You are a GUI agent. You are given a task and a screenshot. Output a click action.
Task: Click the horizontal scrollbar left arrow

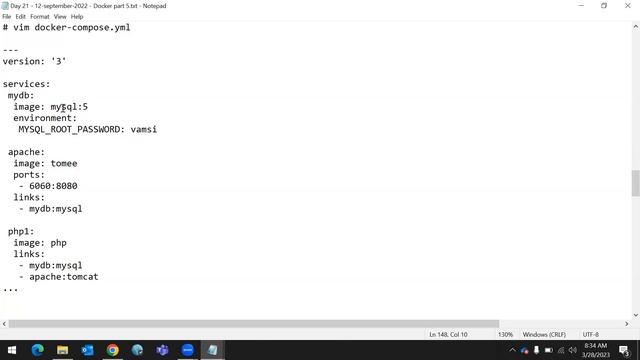click(4, 324)
